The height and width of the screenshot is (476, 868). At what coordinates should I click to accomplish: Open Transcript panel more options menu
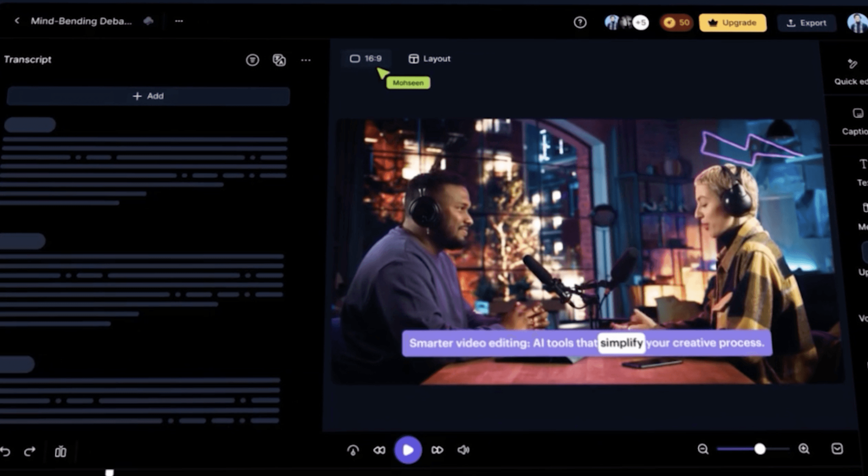pos(306,60)
